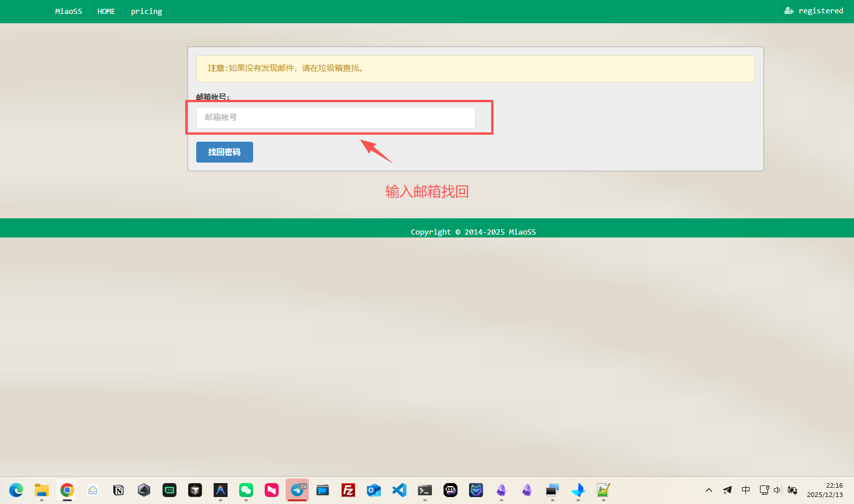The image size is (854, 504).
Task: Open Telegram from the taskbar
Action: click(297, 490)
